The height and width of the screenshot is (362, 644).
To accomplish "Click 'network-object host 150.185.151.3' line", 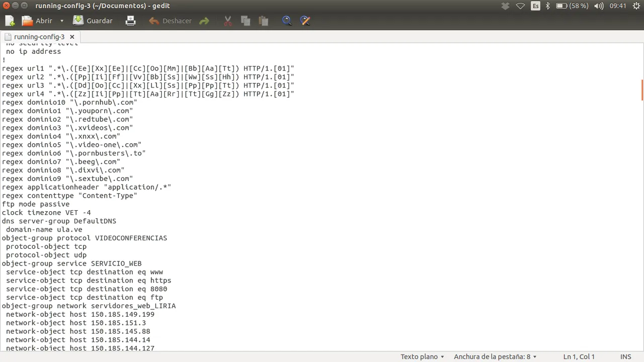I will (x=76, y=323).
